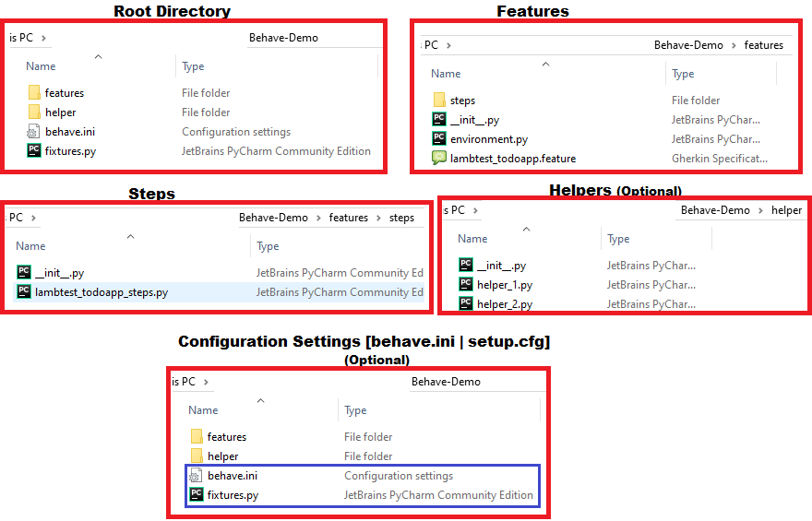The height and width of the screenshot is (521, 812).
Task: Select helper_2.py PyCharm icon
Action: click(x=466, y=303)
